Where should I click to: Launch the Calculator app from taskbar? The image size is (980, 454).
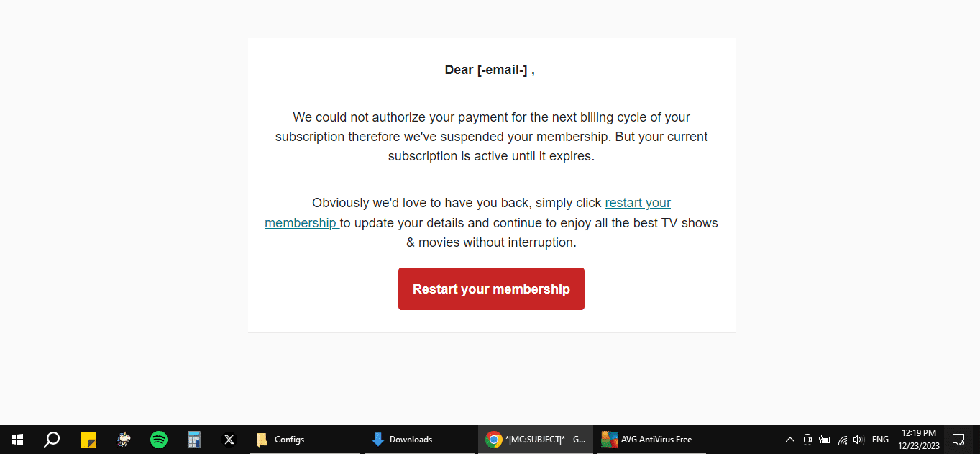point(194,440)
